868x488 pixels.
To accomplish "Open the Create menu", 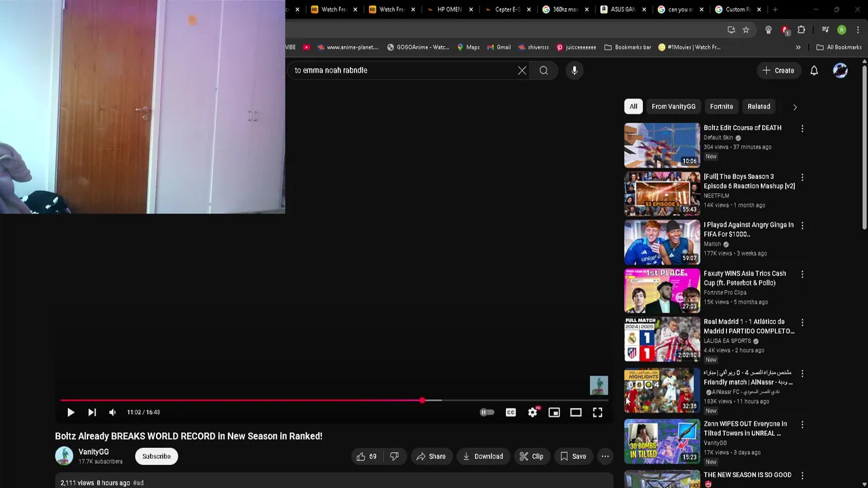I will pos(778,70).
